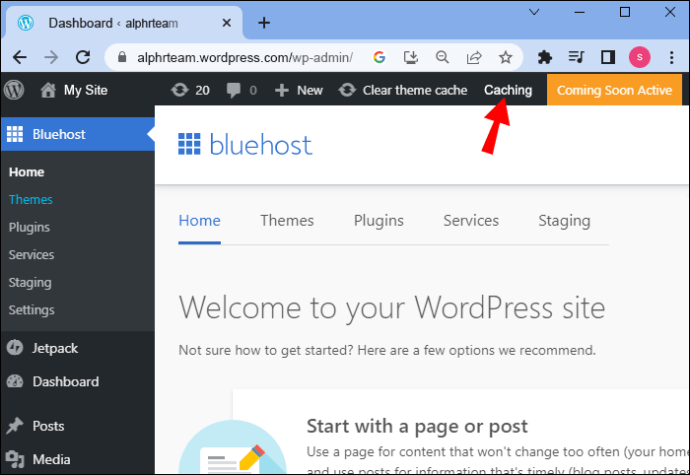Toggle the browser side panel

pyautogui.click(x=608, y=57)
